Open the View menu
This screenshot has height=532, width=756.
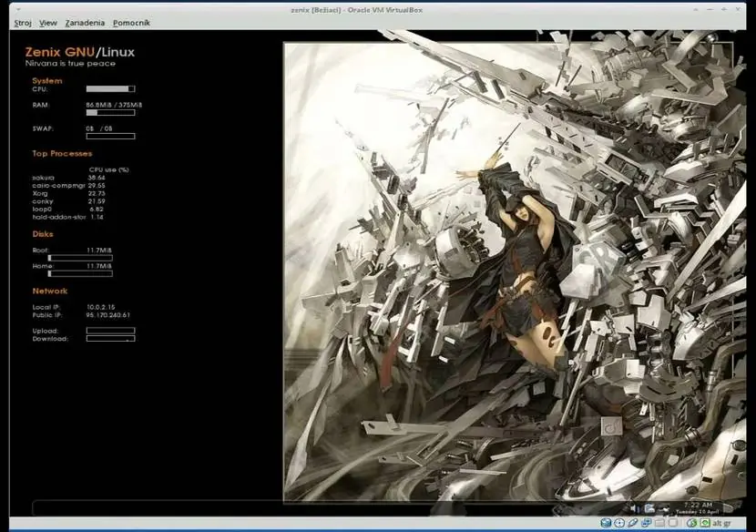coord(47,23)
